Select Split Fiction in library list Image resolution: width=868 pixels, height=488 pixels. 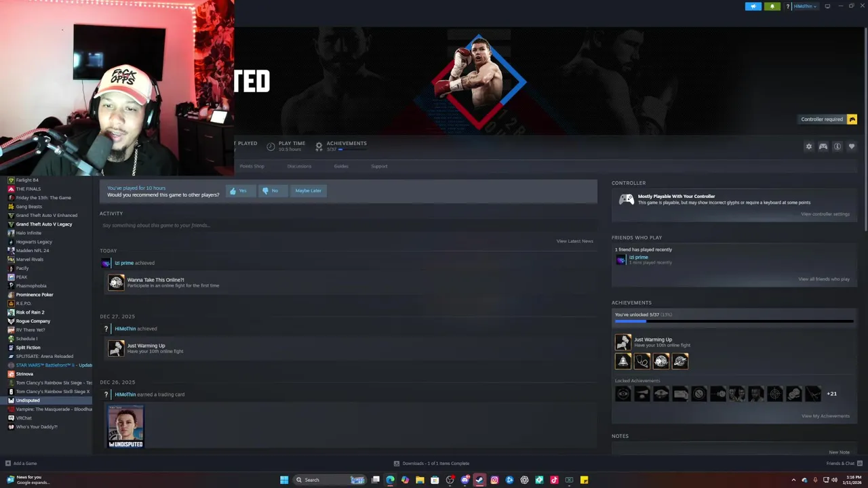tap(28, 348)
